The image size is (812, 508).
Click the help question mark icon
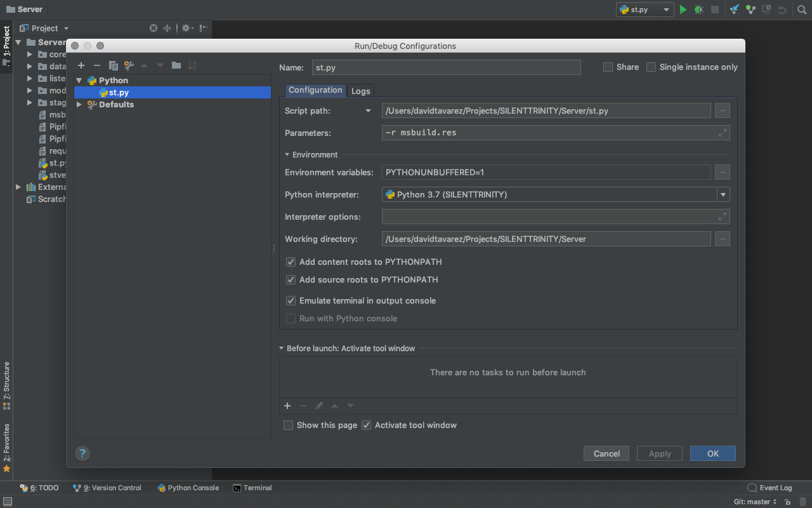82,453
